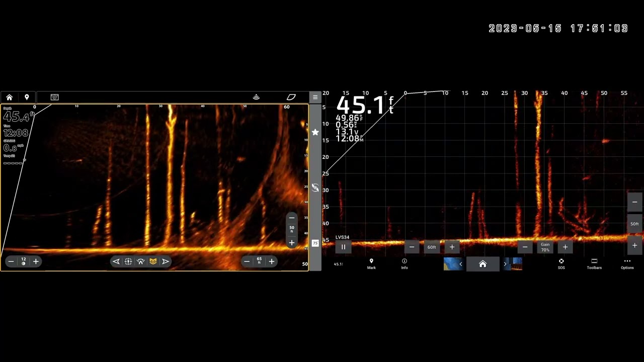The height and width of the screenshot is (362, 644).
Task: Increase the Garmin depth range from 50ft
Action: (634, 245)
